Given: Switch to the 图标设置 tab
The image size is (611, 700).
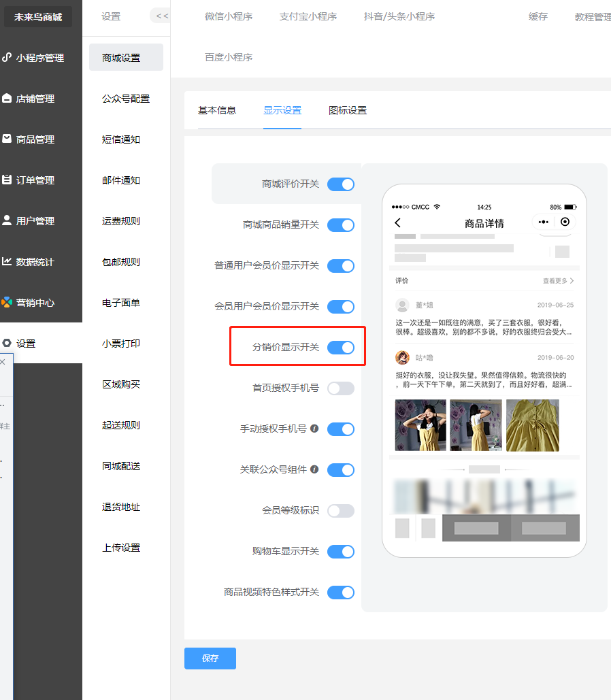Looking at the screenshot, I should tap(348, 110).
